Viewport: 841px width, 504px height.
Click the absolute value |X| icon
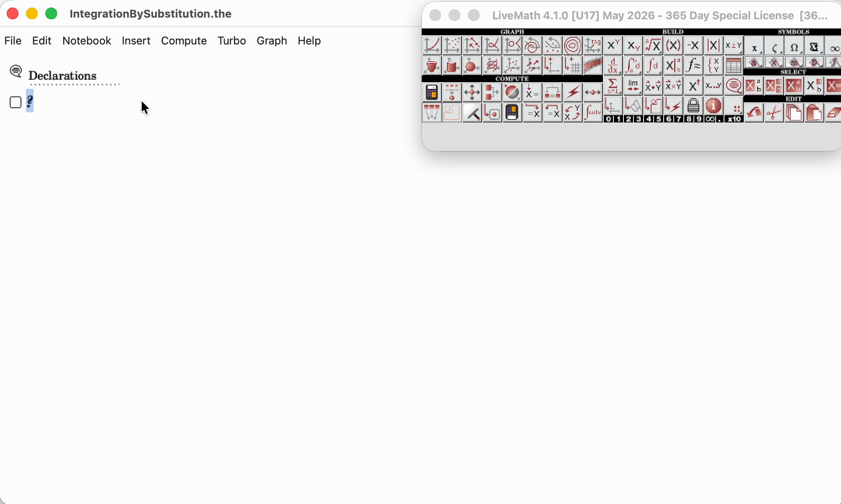[714, 45]
